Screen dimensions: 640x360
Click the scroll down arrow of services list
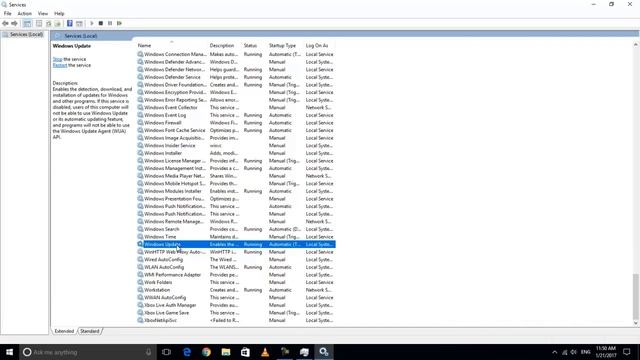click(636, 323)
